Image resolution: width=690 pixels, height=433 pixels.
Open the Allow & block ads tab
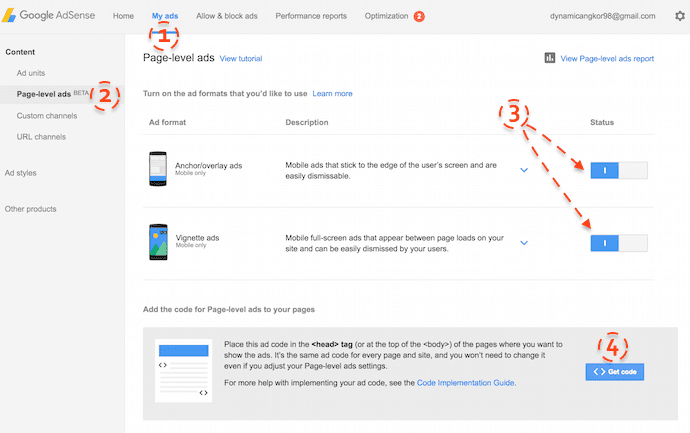pos(227,16)
